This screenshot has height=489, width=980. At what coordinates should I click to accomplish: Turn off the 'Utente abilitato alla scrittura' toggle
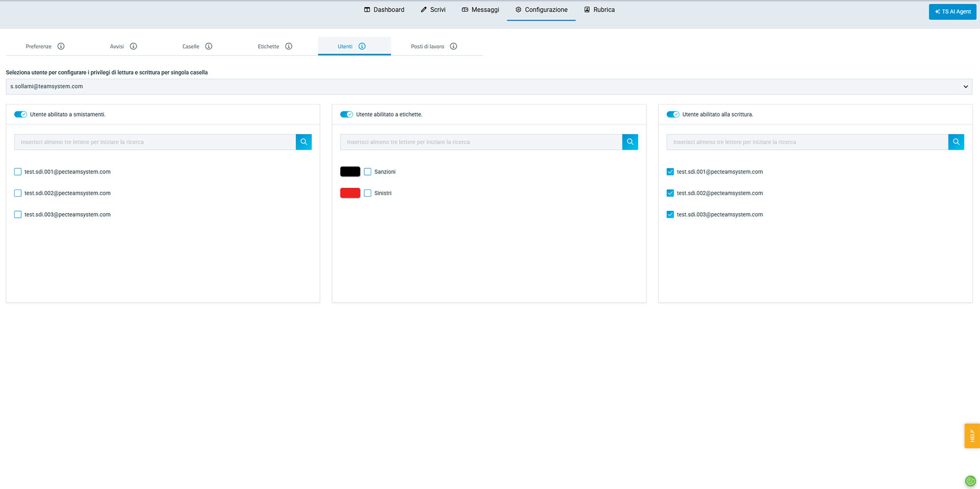pos(673,114)
